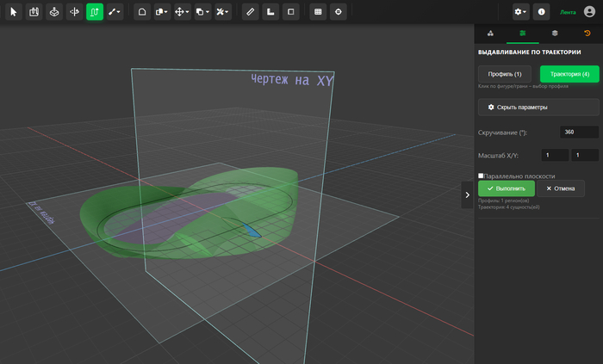Switch to the shapes primitives panel tab
This screenshot has height=364, width=603.
click(x=490, y=34)
